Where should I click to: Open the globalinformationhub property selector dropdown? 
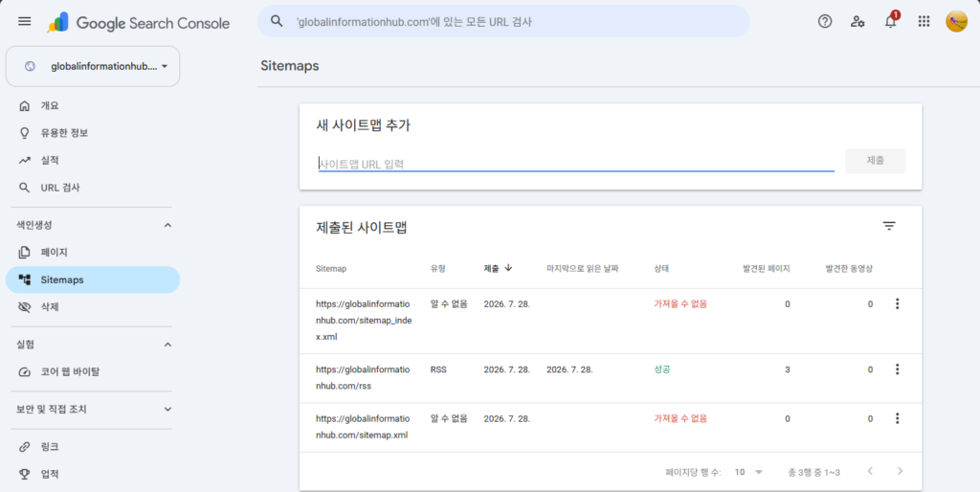click(x=93, y=66)
